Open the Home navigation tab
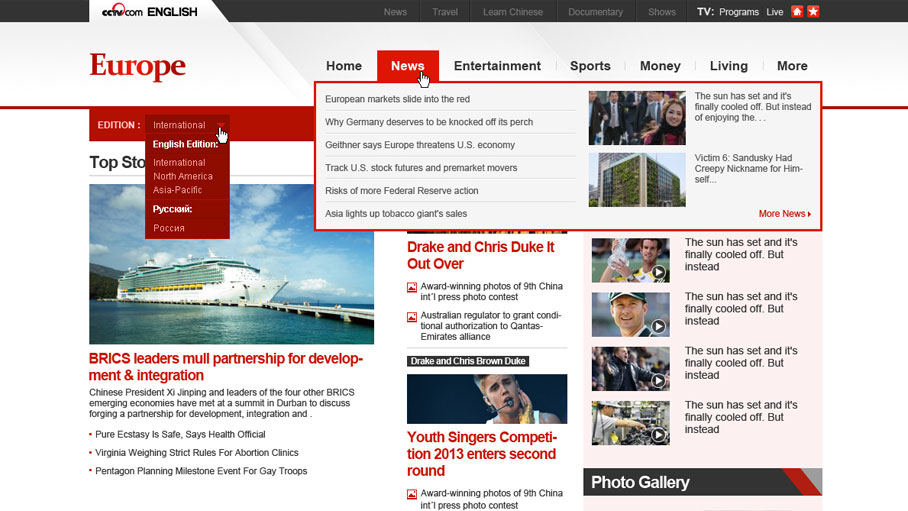908x511 pixels. (x=344, y=66)
